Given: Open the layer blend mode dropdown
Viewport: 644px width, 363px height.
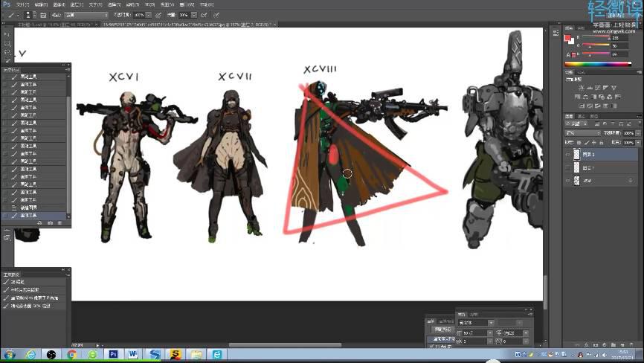Looking at the screenshot, I should click(583, 133).
